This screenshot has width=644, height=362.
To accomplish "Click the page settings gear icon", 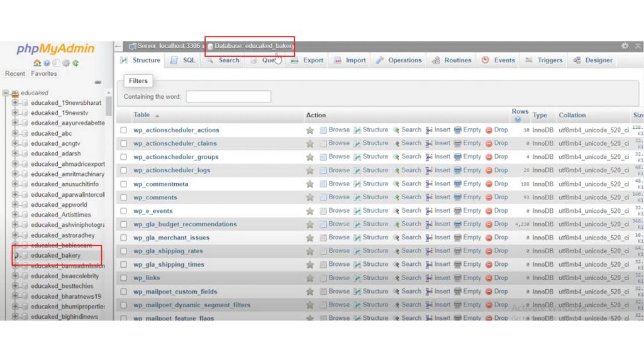I will tap(625, 46).
